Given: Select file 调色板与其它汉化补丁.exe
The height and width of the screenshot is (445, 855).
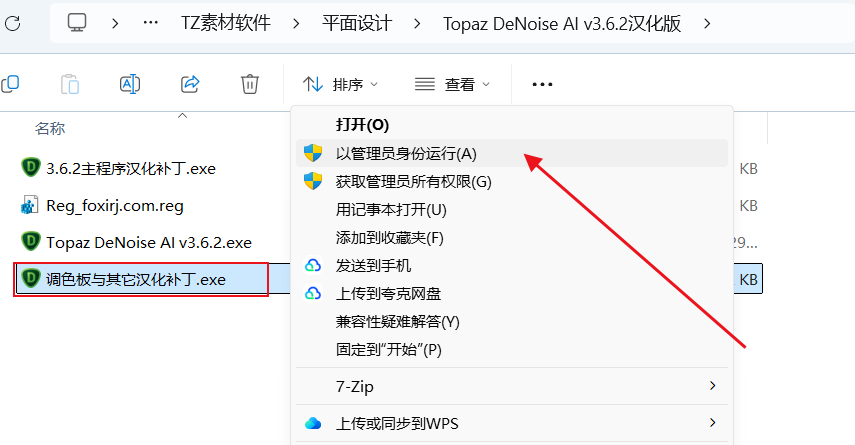Looking at the screenshot, I should [136, 279].
